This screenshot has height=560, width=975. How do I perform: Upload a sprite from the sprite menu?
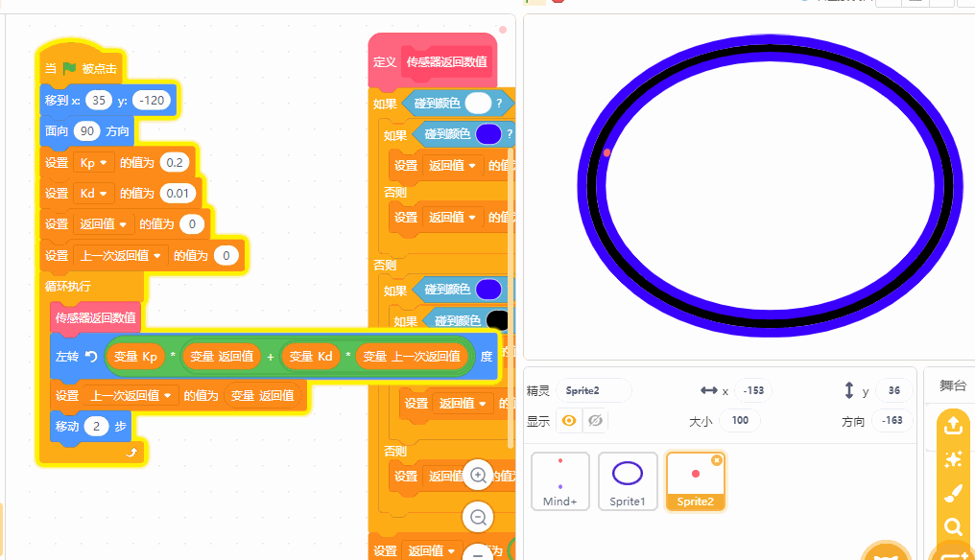[x=953, y=426]
